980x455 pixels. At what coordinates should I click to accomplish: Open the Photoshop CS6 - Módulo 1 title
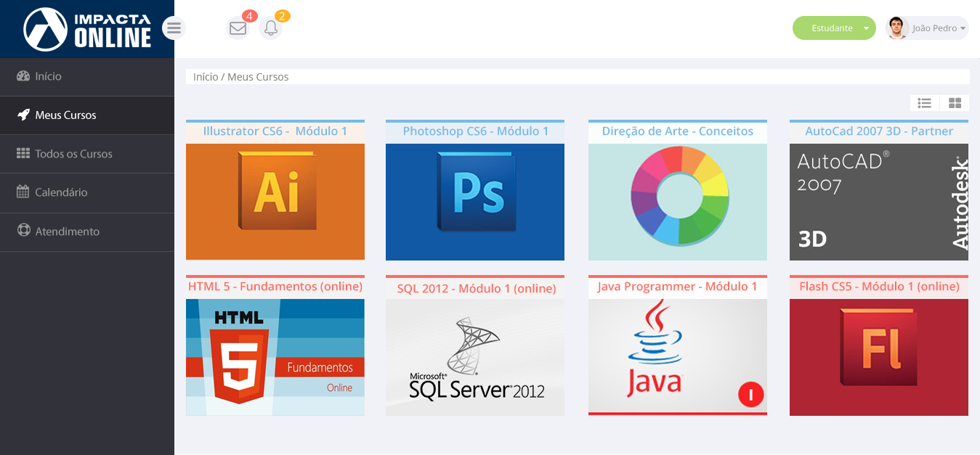(x=475, y=131)
